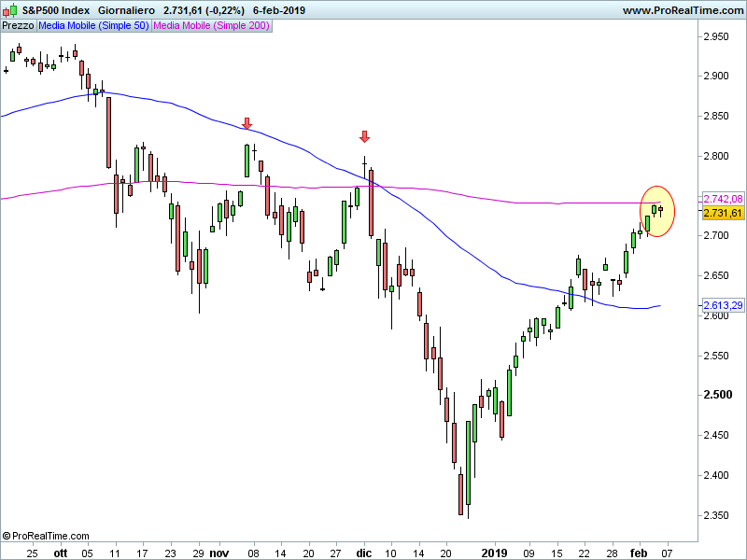This screenshot has height=560, width=747.
Task: Click the feb month label on time axis
Action: (639, 553)
